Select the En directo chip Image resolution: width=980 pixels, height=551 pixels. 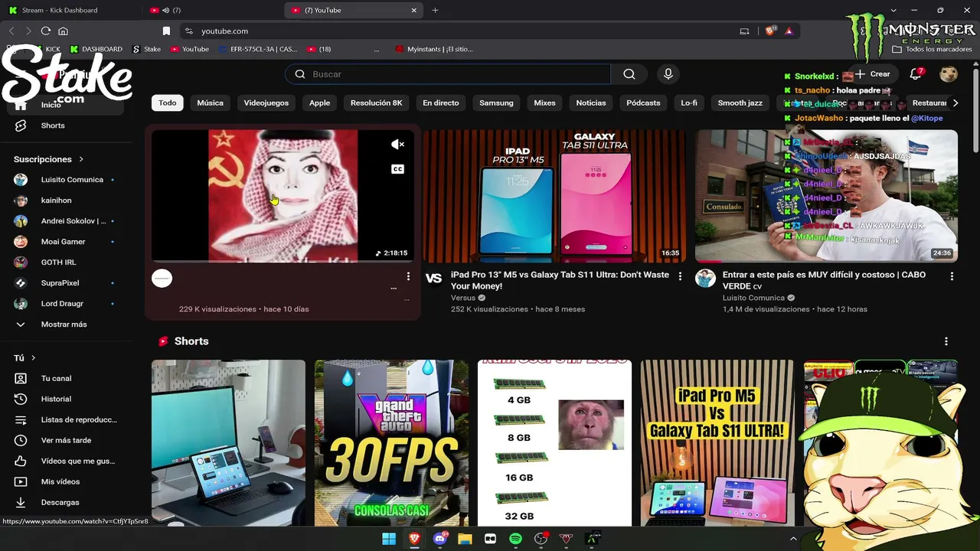coord(441,103)
